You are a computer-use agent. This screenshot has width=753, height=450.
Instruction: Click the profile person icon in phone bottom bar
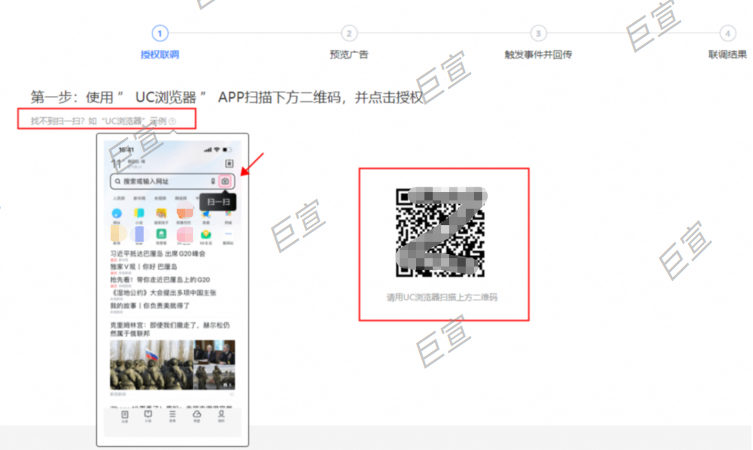[x=221, y=414]
